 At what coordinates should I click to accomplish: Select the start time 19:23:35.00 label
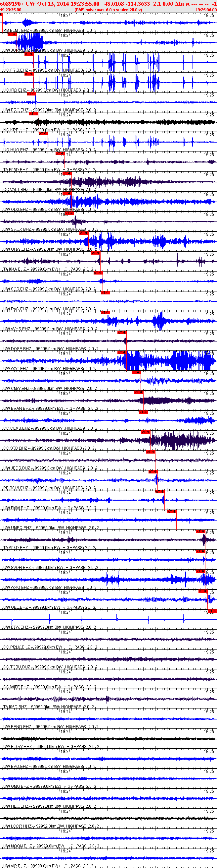pyautogui.click(x=11, y=10)
